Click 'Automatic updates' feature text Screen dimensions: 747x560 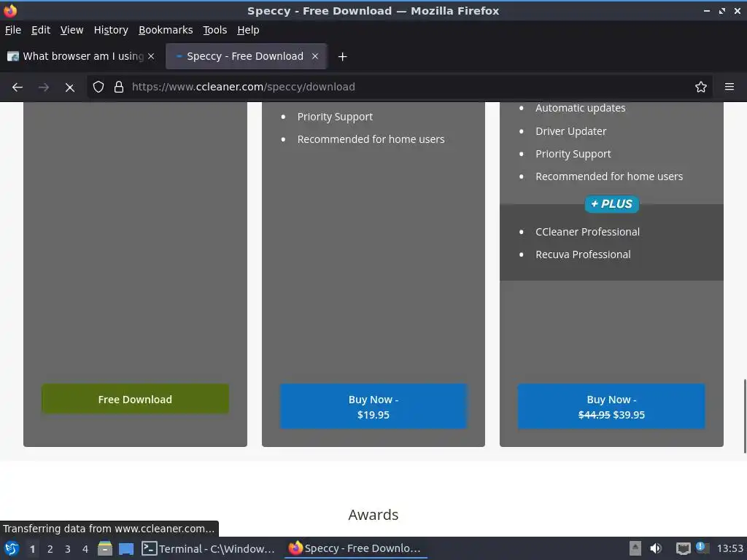click(580, 108)
